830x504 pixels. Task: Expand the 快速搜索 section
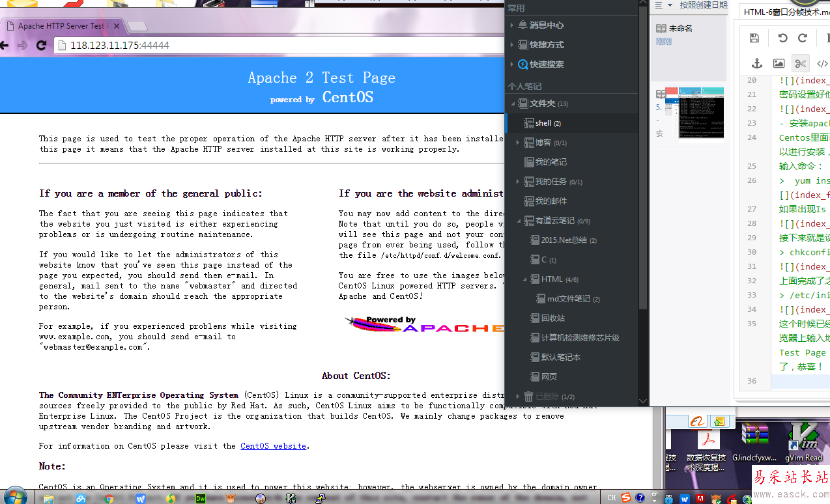point(512,64)
